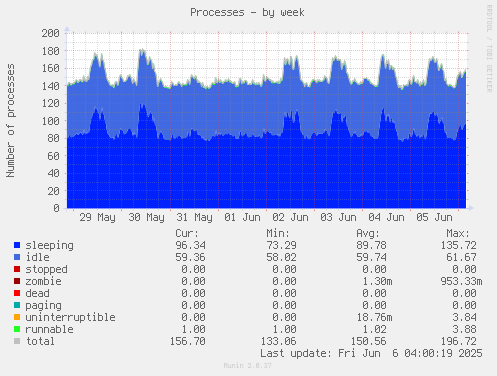Click the dead legend swatch
The width and height of the screenshot is (497, 376).
(x=17, y=293)
